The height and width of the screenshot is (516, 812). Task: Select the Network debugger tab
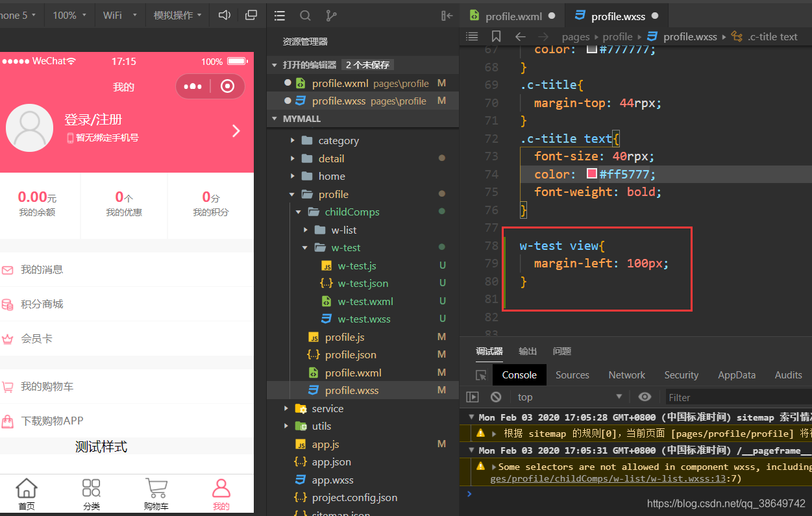pyautogui.click(x=627, y=375)
